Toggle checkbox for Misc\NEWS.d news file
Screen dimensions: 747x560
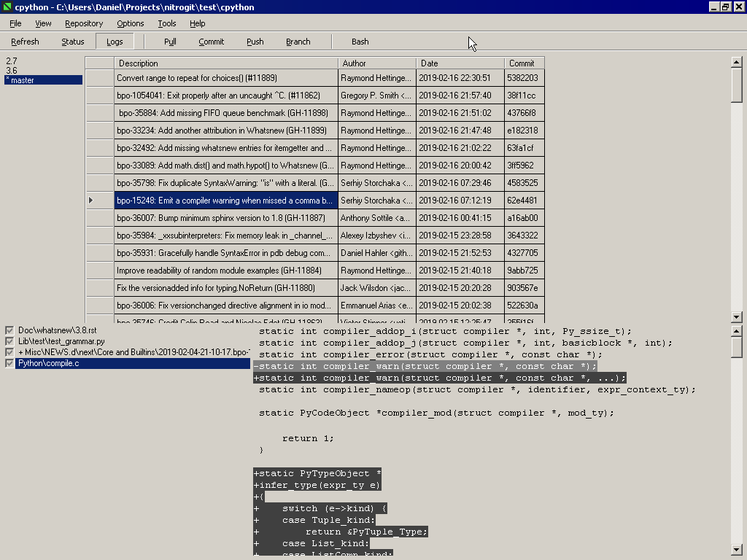9,352
